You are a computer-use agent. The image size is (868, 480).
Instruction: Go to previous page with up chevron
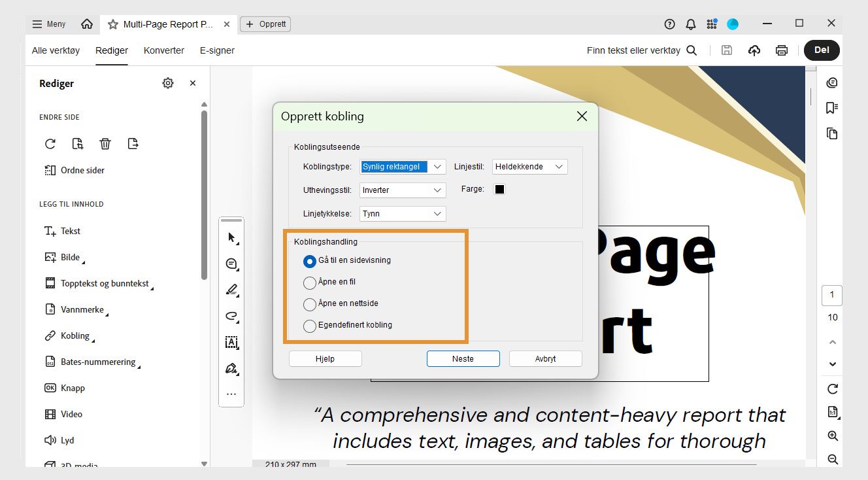point(833,342)
